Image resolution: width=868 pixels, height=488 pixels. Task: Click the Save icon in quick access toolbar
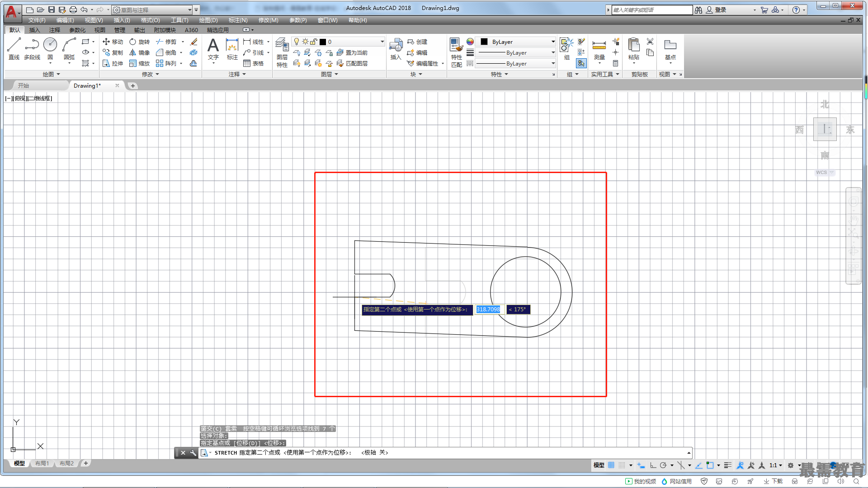[52, 9]
